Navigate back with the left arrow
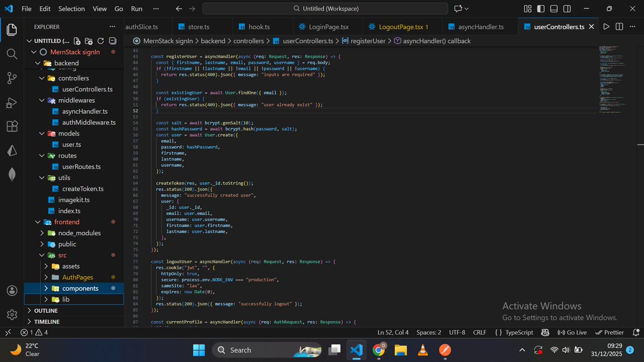Viewport: 644px width, 362px height. point(179,9)
